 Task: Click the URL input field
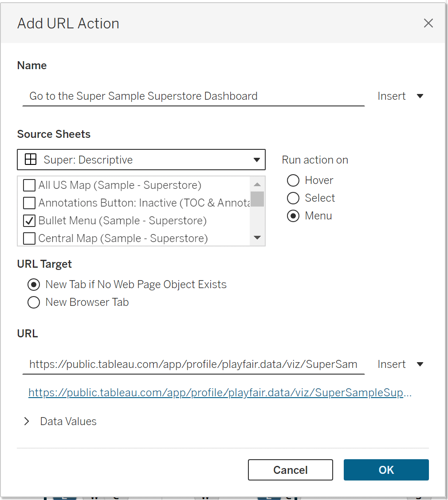click(x=193, y=364)
